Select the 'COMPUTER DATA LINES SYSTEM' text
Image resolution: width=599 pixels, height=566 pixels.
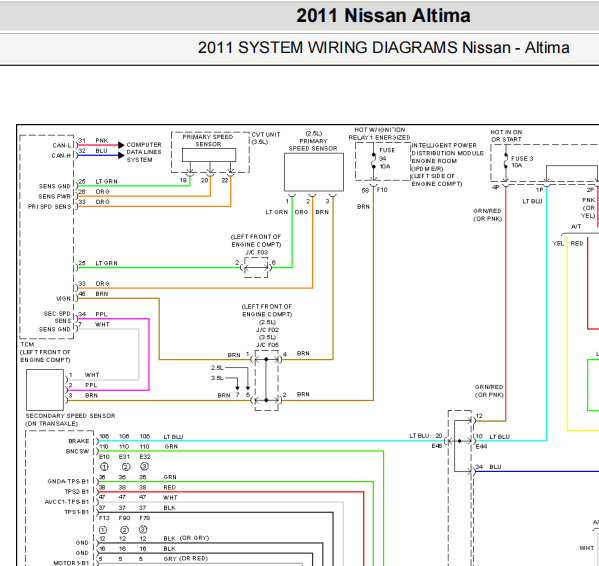tap(144, 152)
